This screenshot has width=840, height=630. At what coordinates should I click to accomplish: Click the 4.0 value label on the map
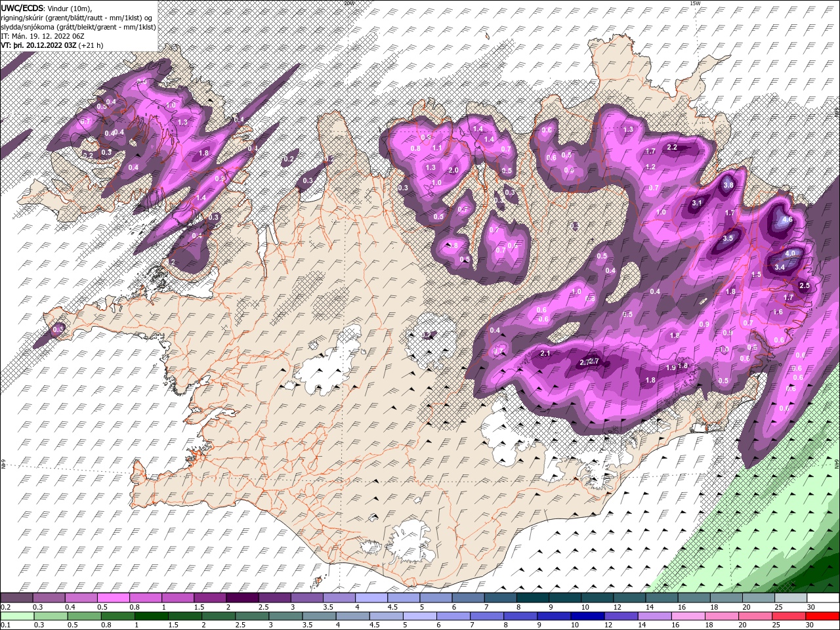(x=790, y=254)
